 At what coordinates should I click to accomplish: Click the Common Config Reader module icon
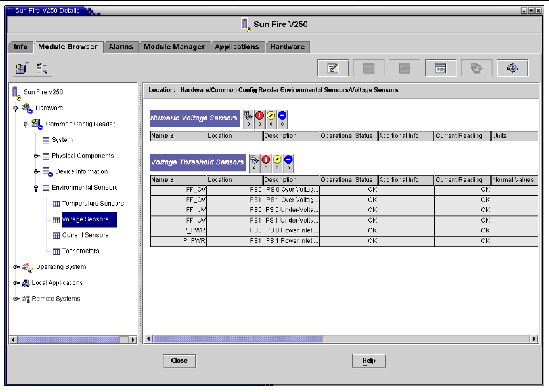37,124
